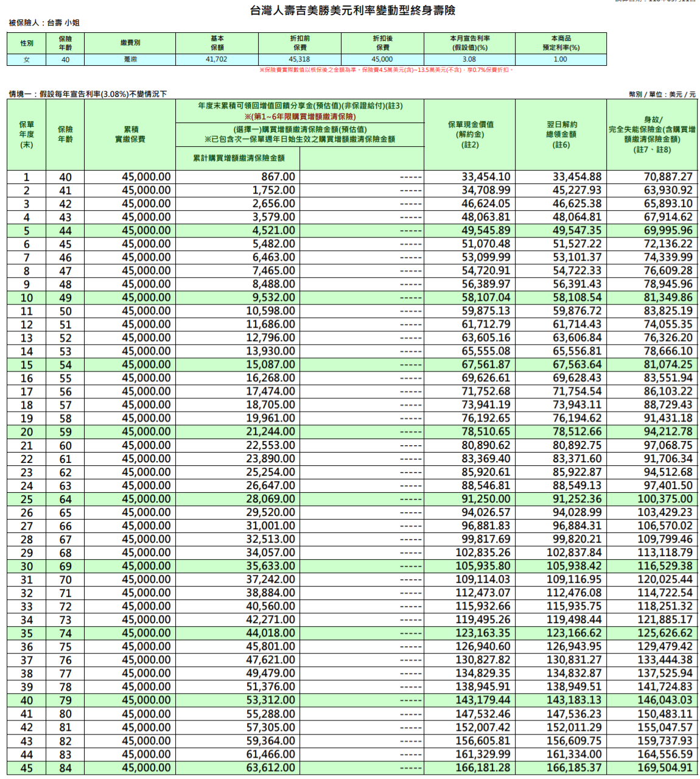Click cash value 71,752.68
The image size is (700, 779).
486,391
